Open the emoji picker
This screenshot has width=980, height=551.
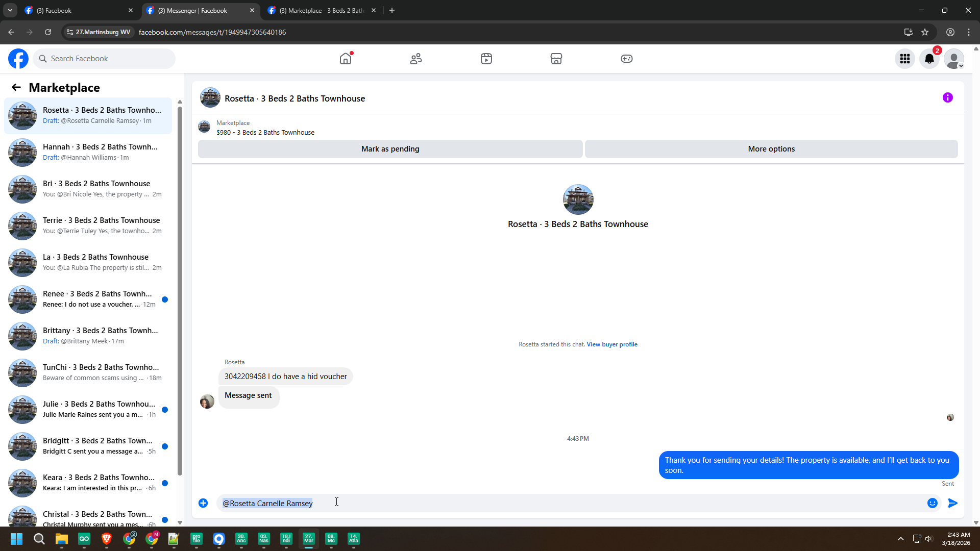(933, 503)
